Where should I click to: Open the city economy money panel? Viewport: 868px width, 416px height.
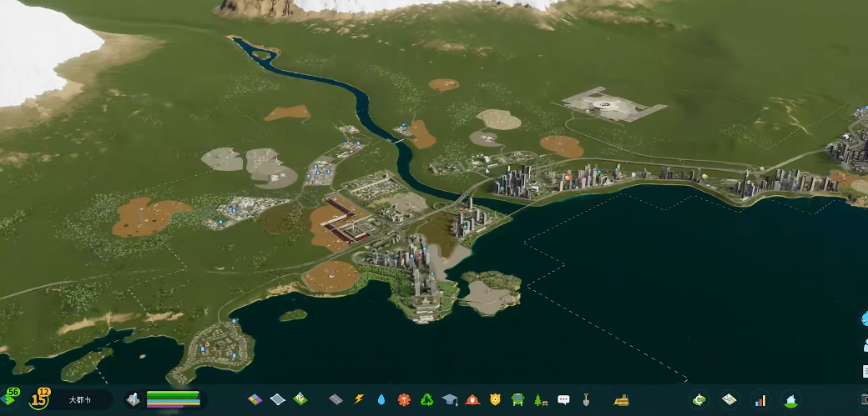pos(699,399)
